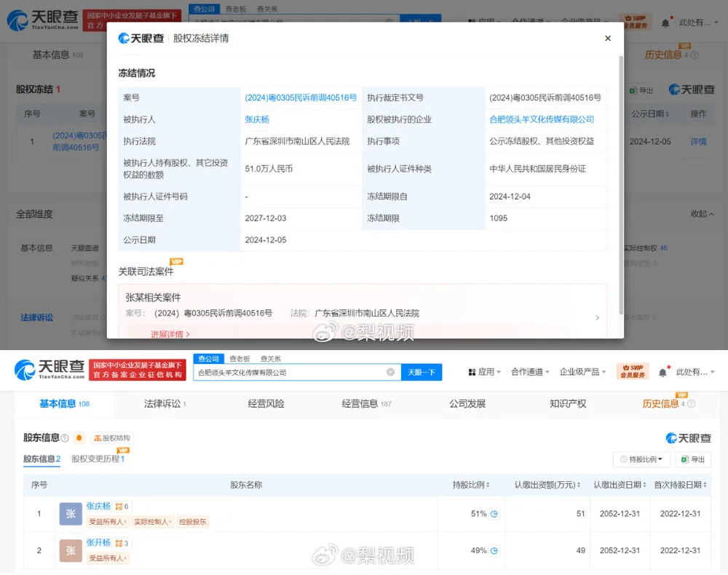
Task: Click the bell alert icon beside 股东信息
Action: [x=79, y=438]
